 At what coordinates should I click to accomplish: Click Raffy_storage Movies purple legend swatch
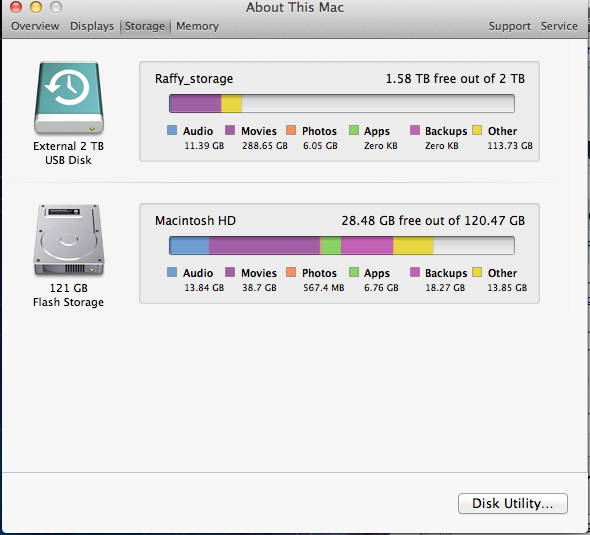point(230,130)
